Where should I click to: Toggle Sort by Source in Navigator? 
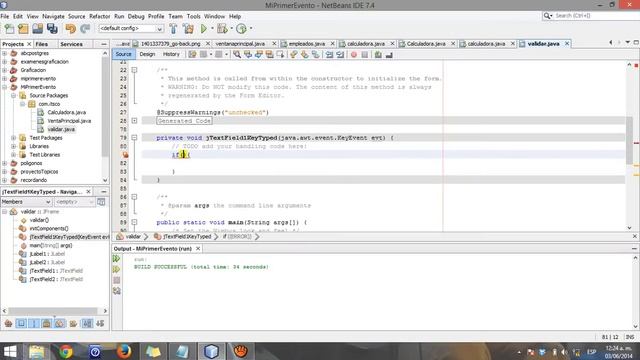click(100, 323)
